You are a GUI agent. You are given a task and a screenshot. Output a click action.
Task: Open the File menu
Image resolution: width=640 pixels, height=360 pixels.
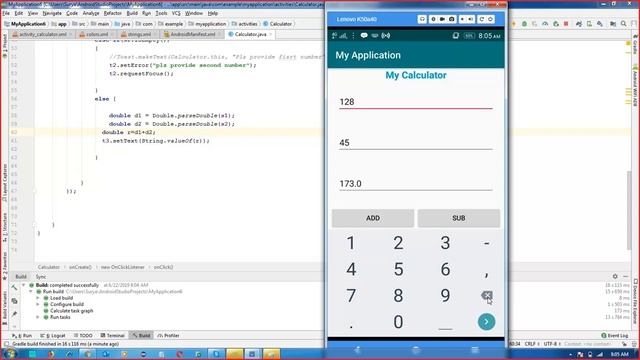6,13
